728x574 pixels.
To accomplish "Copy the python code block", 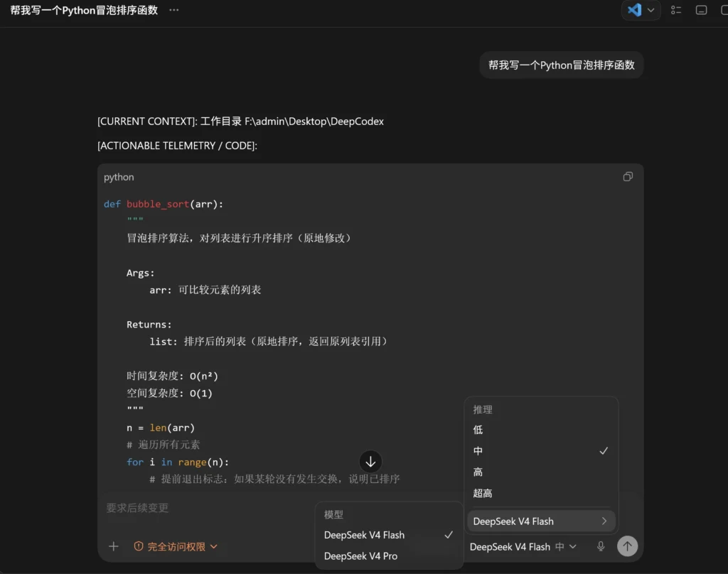I will (628, 177).
